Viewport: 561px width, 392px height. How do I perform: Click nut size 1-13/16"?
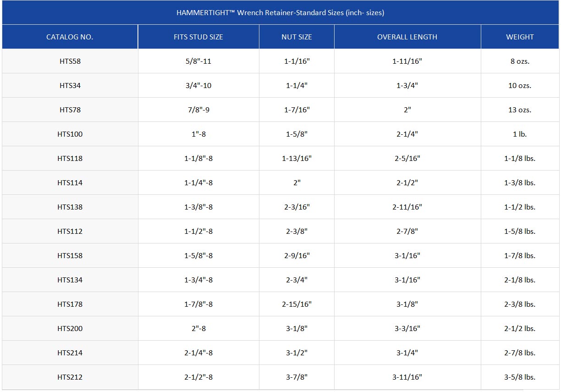coord(297,159)
